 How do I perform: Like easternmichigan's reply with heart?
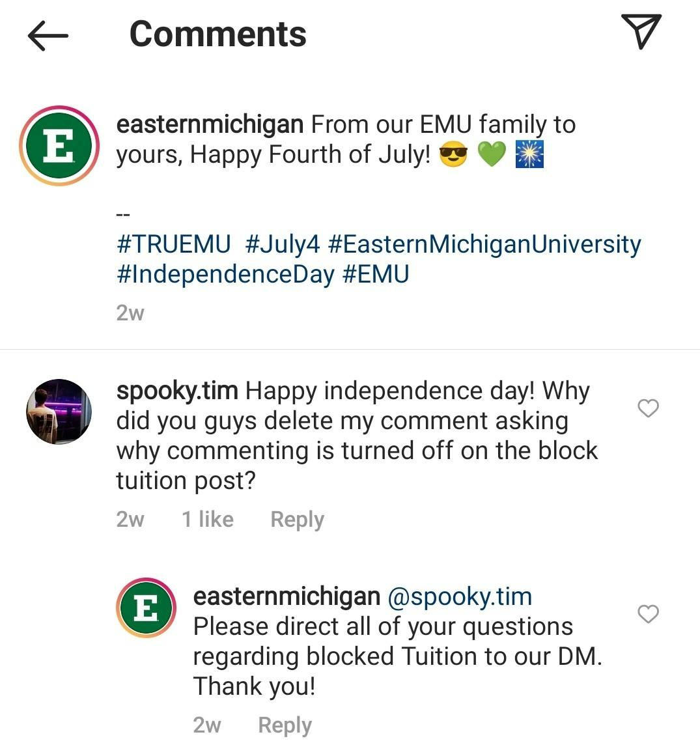click(648, 614)
